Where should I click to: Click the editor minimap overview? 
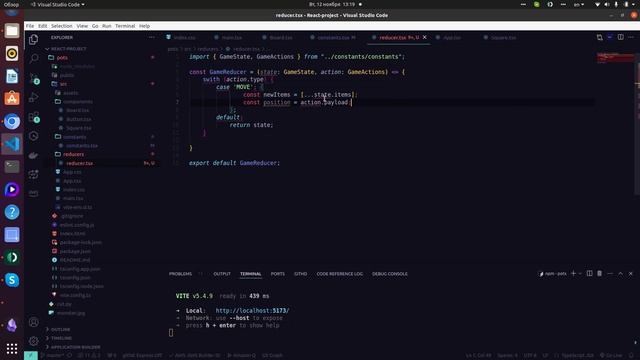(x=615, y=57)
